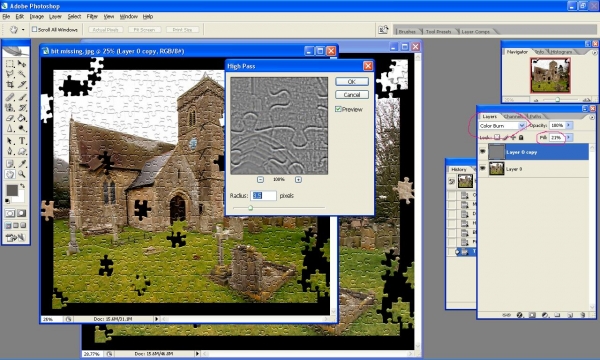The height and width of the screenshot is (360, 600).
Task: Open the Fill percentage arrow
Action: tap(569, 137)
